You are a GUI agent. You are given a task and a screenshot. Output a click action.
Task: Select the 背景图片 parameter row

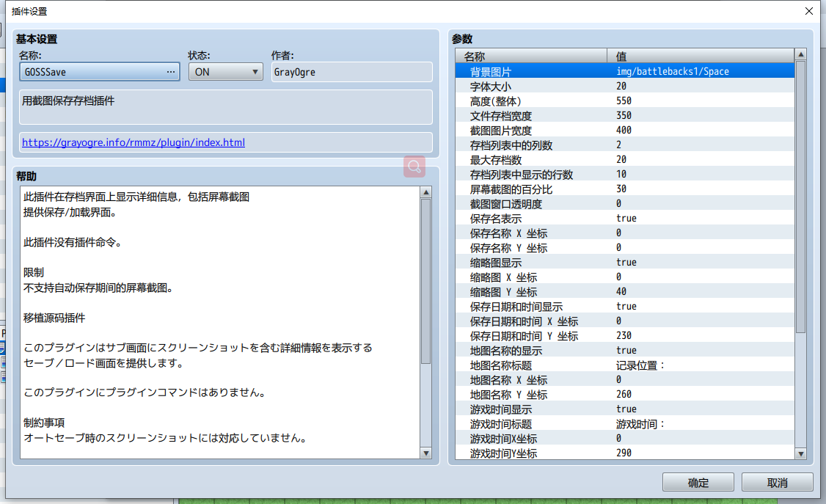[x=625, y=71]
